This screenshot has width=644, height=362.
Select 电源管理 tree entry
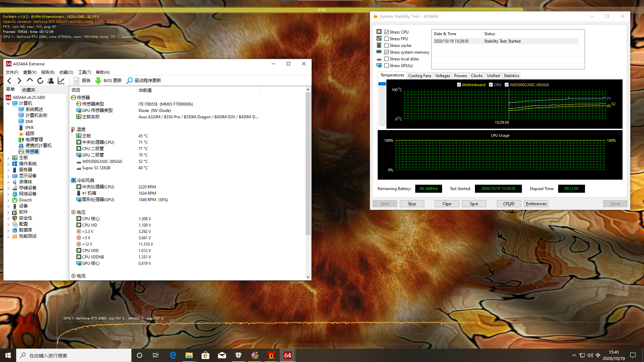click(34, 140)
